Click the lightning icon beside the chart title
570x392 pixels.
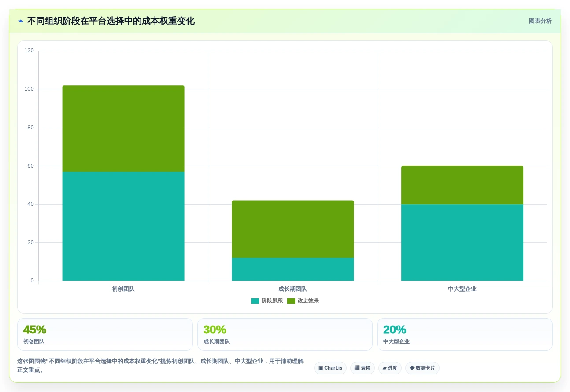point(21,21)
